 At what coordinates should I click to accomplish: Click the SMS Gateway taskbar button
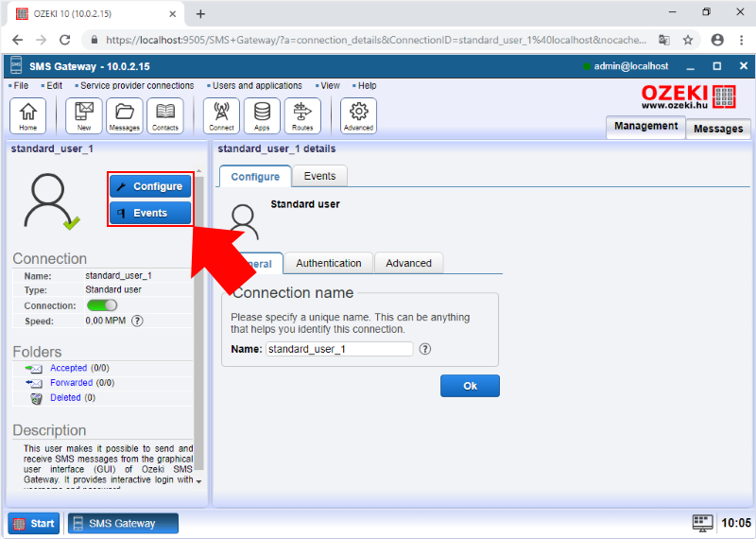123,523
